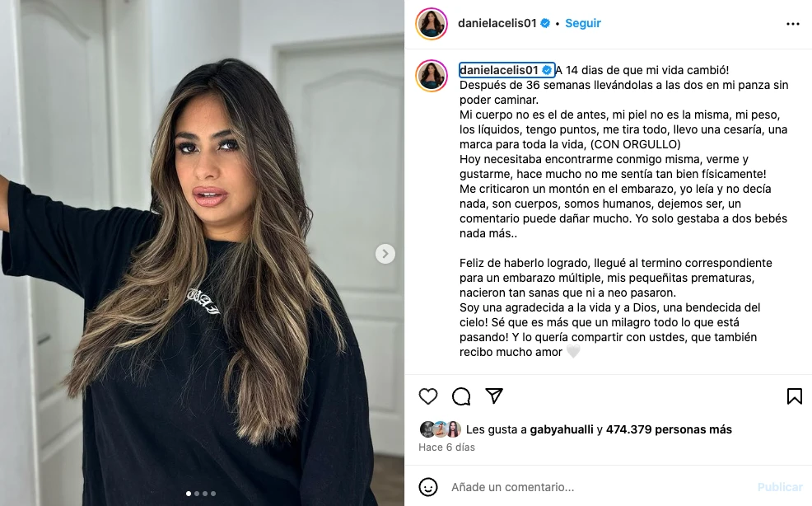Click the liker avatars next to Les gusta

441,429
